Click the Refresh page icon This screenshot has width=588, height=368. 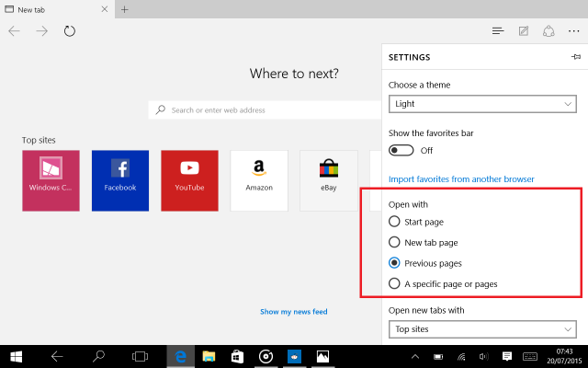(x=70, y=31)
